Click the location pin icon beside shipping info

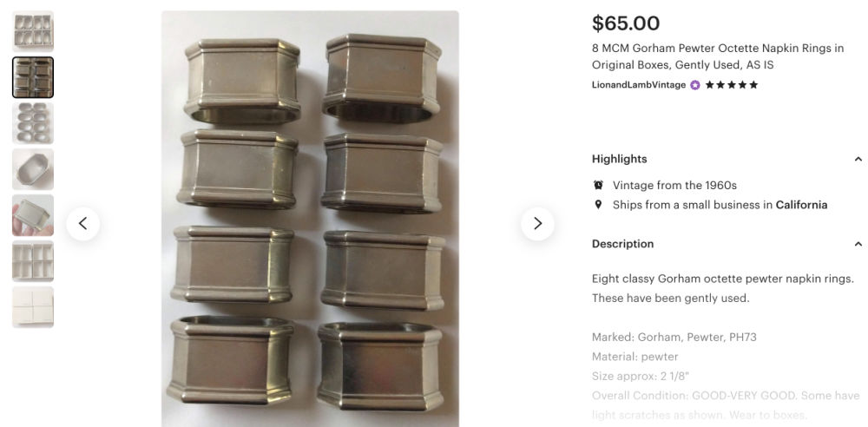[x=598, y=205]
